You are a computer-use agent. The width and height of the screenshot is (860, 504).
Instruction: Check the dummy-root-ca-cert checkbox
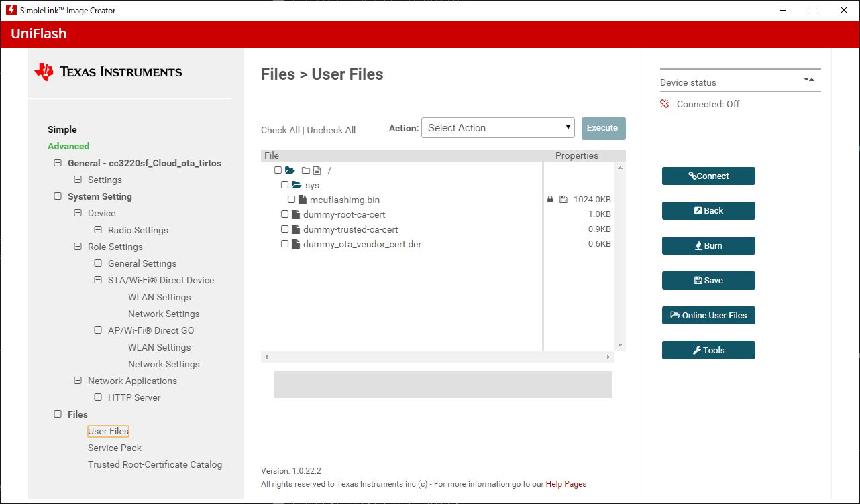pos(285,214)
